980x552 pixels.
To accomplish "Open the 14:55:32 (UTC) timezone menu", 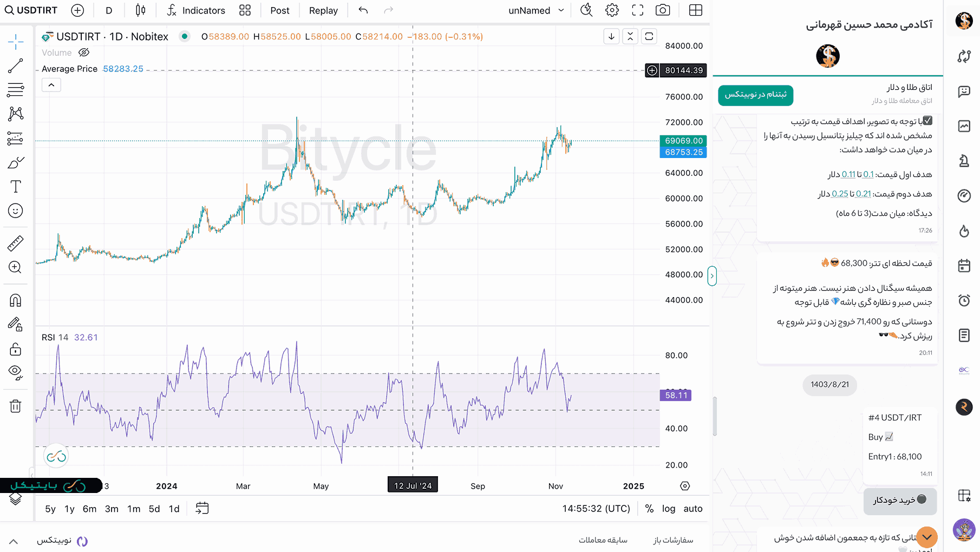I will [596, 509].
